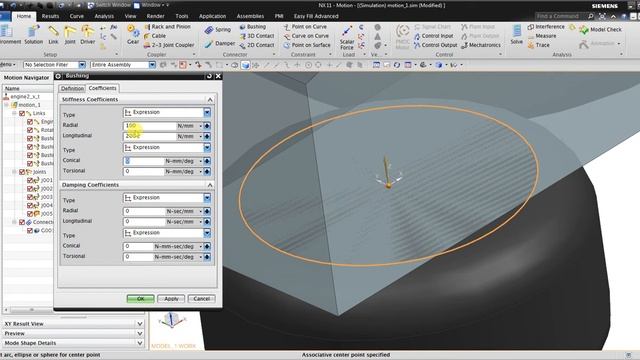Open the Solution tool in the ribbon
The image size is (640, 360).
coord(33,35)
